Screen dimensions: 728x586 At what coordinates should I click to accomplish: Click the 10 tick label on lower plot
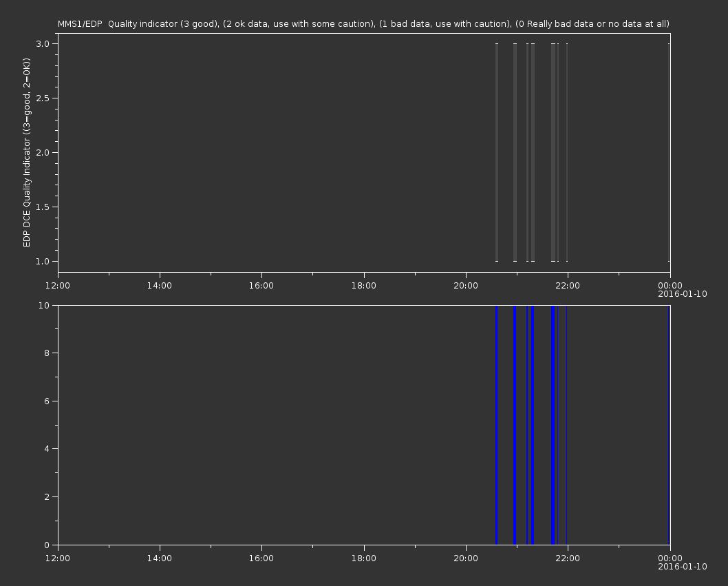tap(44, 305)
